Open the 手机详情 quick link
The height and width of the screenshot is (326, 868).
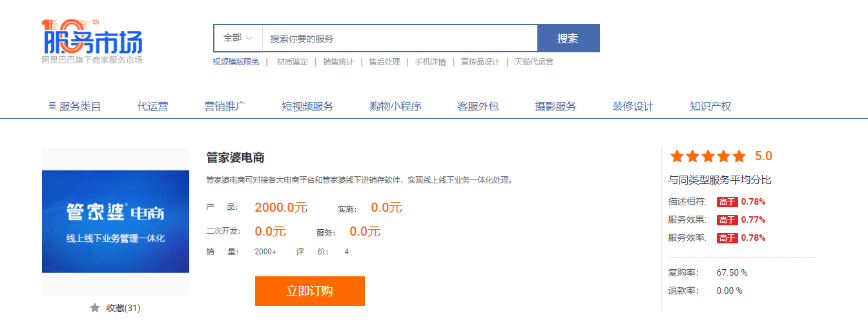(x=430, y=62)
